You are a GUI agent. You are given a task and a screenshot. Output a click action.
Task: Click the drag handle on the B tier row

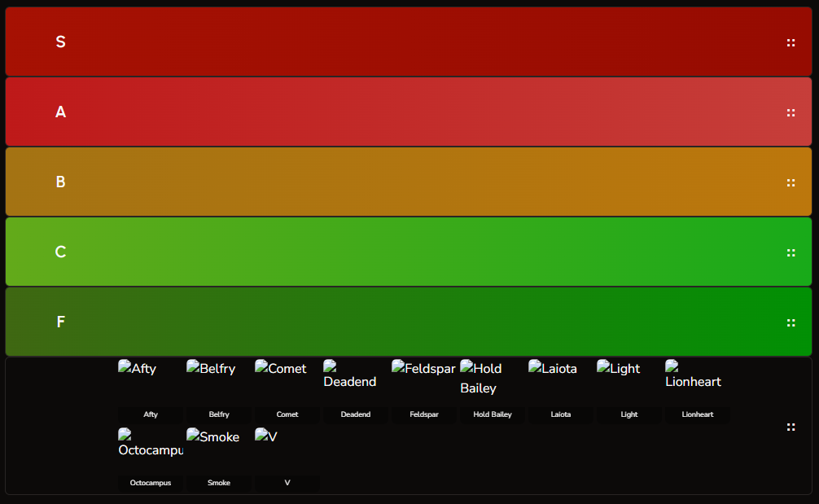(791, 183)
